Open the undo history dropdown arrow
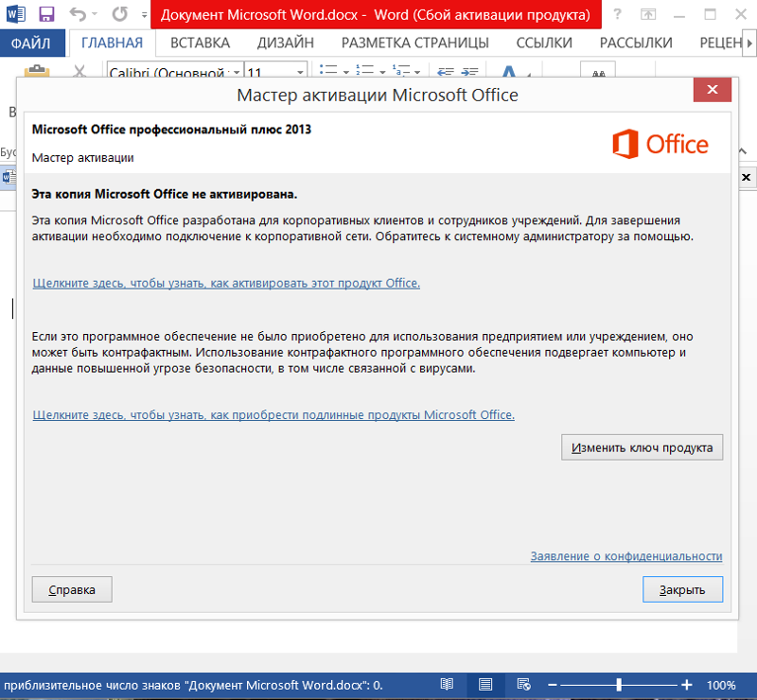 tap(94, 14)
